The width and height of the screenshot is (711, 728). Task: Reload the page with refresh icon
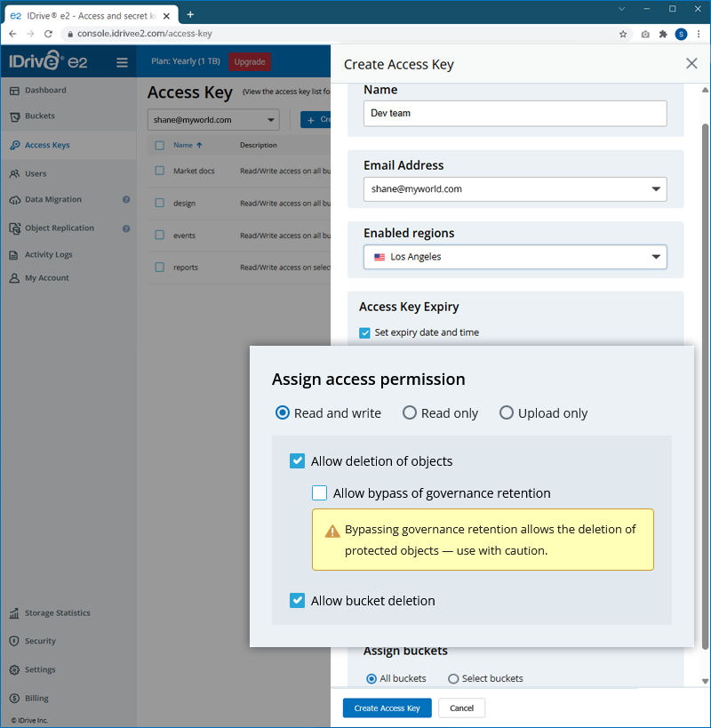pyautogui.click(x=48, y=34)
